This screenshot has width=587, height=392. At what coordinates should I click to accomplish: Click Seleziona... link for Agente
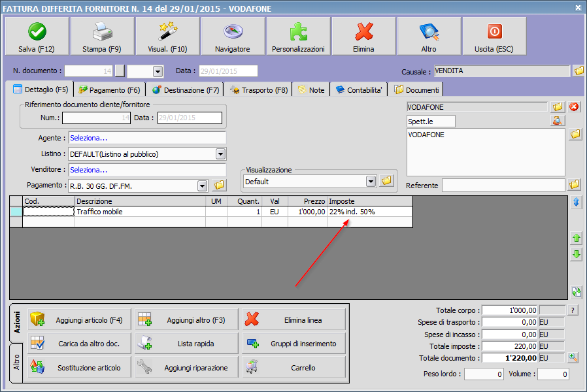coord(89,138)
